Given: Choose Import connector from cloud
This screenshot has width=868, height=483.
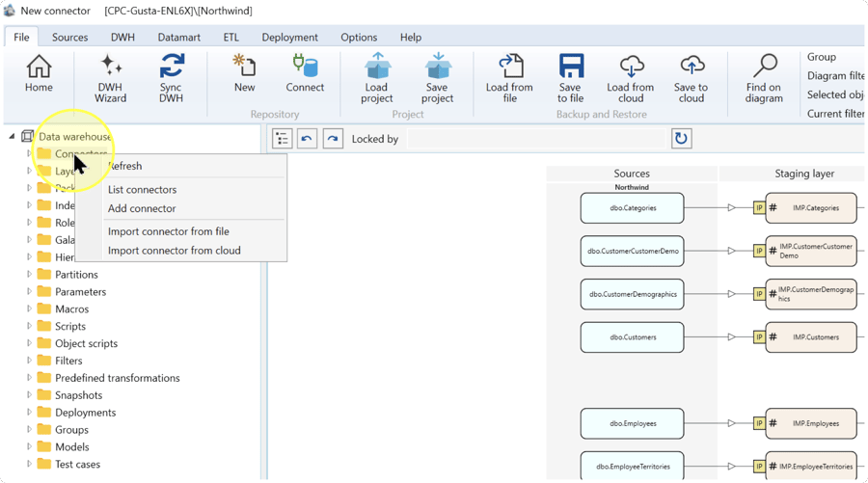Looking at the screenshot, I should (x=181, y=250).
